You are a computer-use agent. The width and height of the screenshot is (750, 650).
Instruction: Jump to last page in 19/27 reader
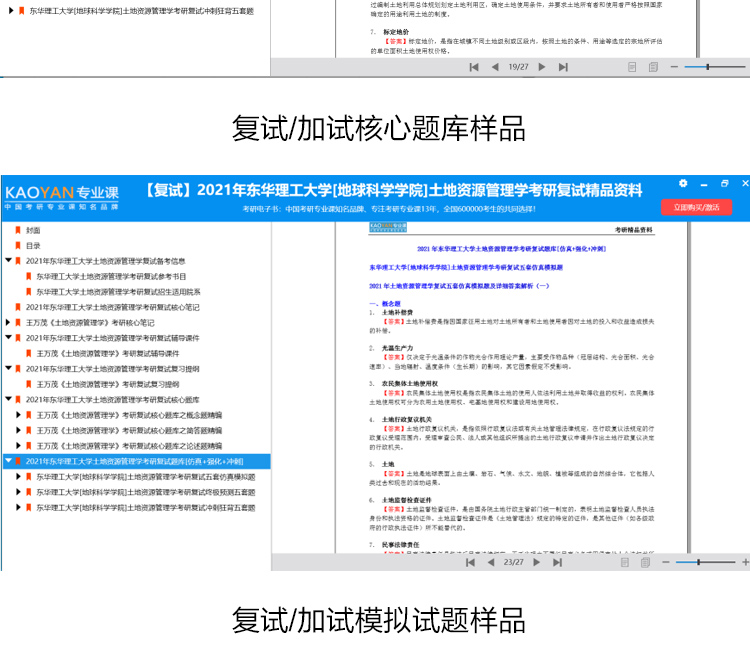tap(563, 67)
